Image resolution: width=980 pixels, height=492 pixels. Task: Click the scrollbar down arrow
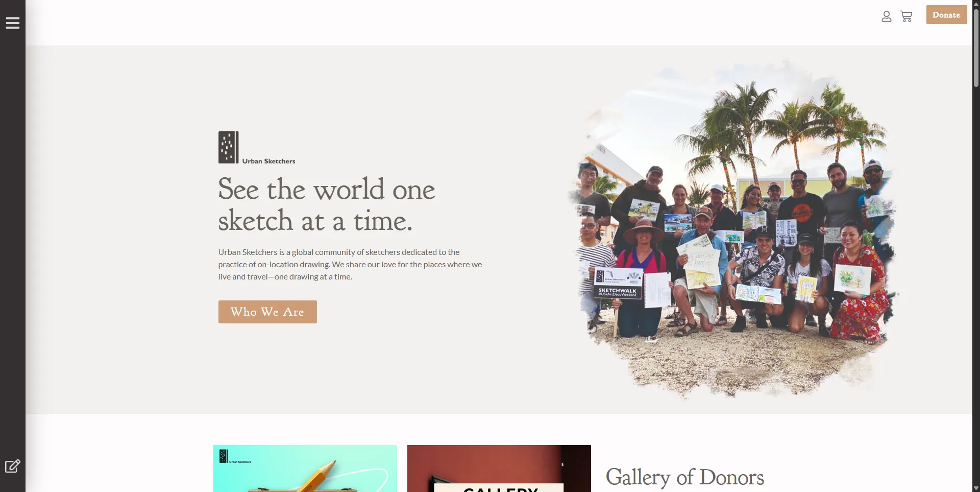[x=976, y=488]
